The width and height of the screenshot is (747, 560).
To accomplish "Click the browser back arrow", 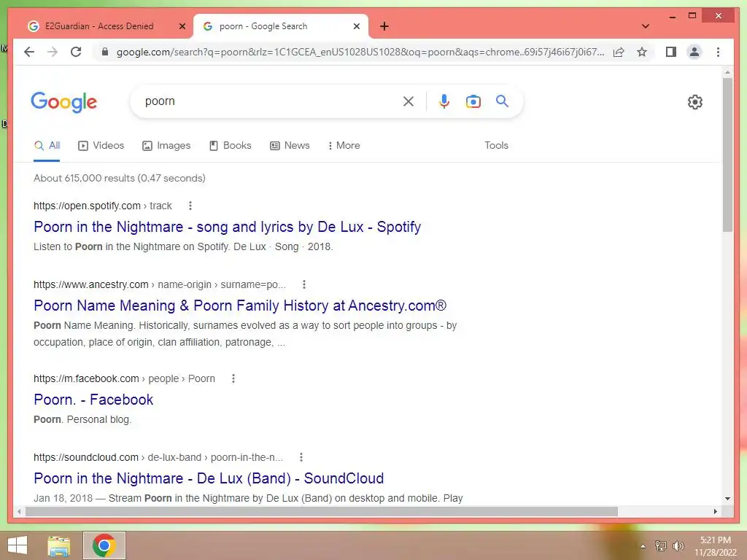I will [x=29, y=52].
